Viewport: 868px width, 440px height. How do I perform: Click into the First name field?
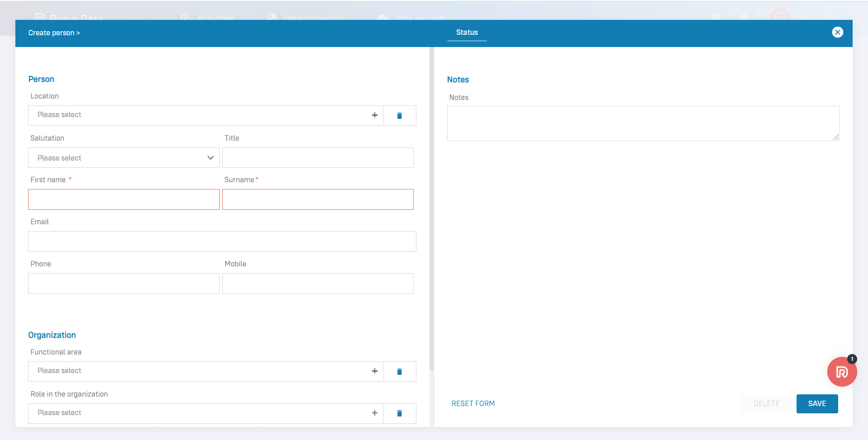123,199
